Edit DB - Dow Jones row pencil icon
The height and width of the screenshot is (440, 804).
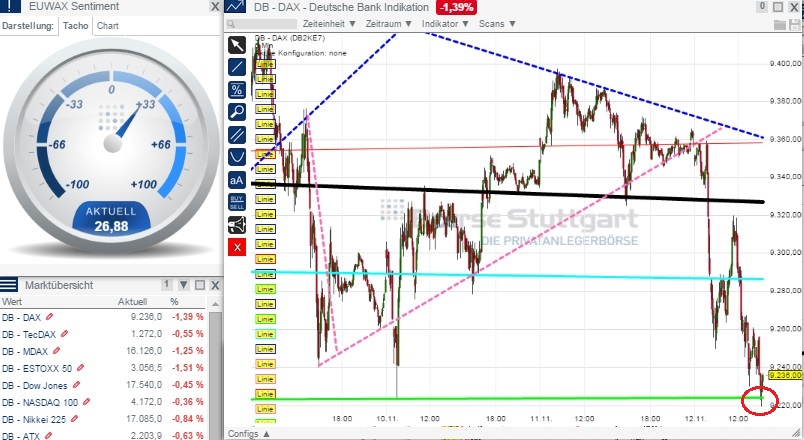point(76,385)
